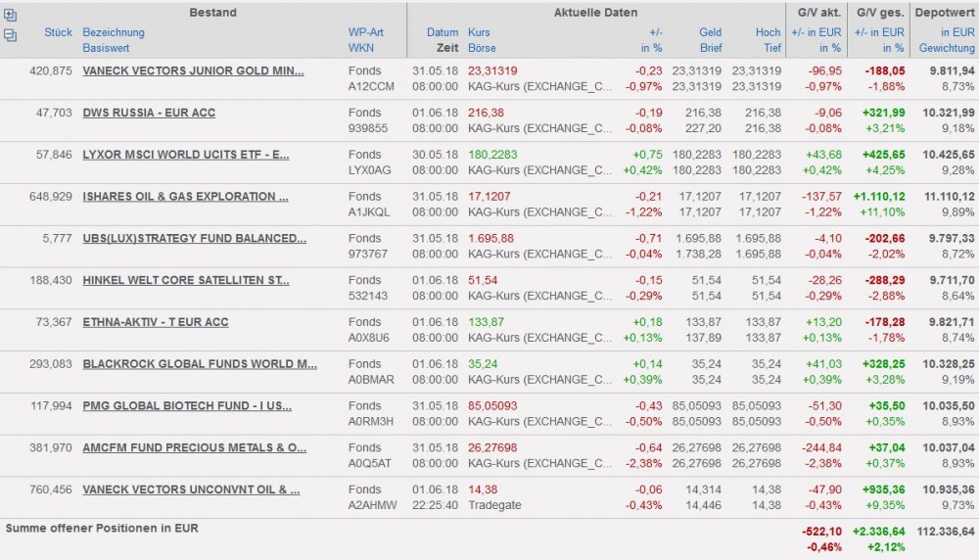Open HINKEL WELT CORE SATELLITEN fund
This screenshot has height=560, width=979.
(186, 281)
